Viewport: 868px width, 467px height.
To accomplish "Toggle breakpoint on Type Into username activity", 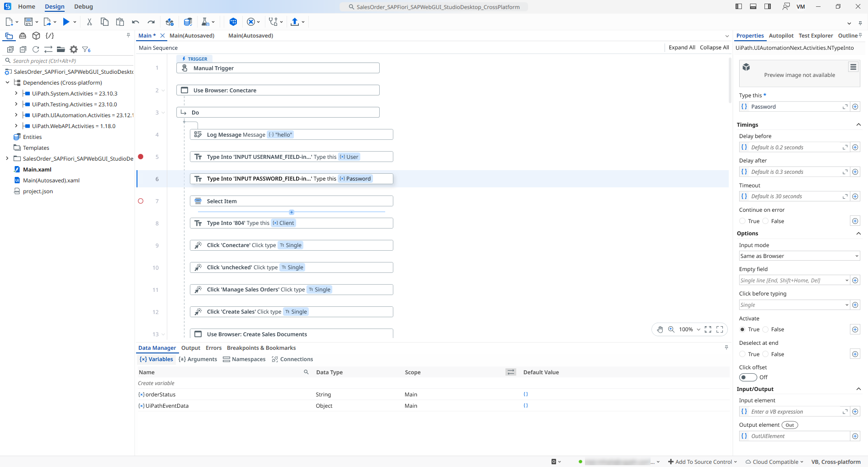I will pyautogui.click(x=141, y=157).
